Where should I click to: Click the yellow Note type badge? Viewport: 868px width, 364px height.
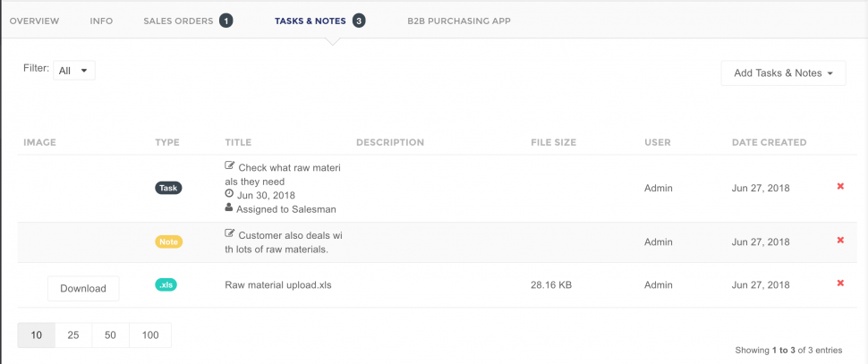(169, 241)
